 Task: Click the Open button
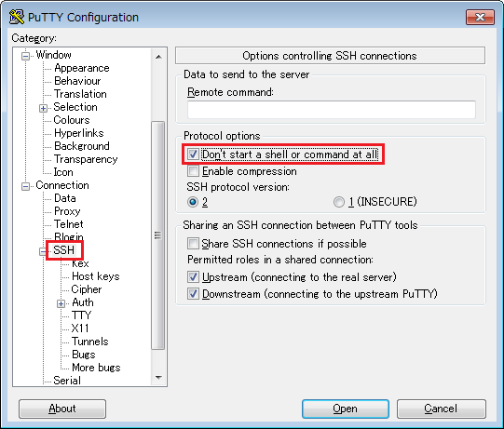[x=346, y=409]
